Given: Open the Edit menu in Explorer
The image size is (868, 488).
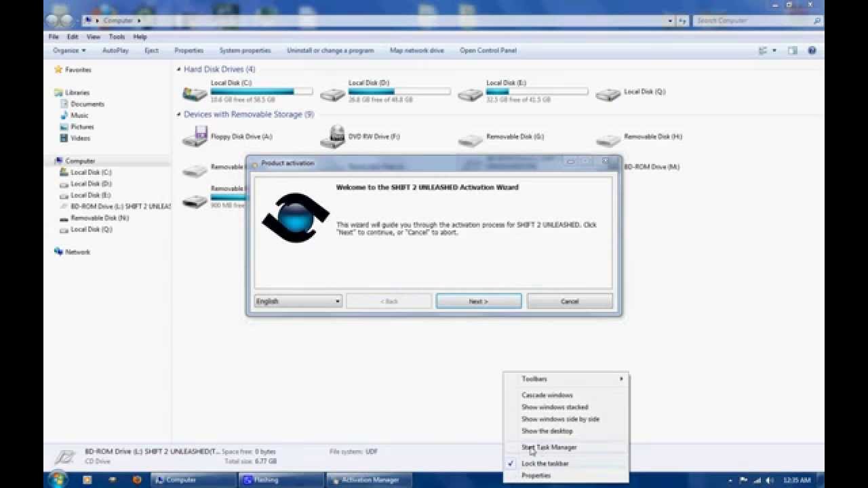Looking at the screenshot, I should pyautogui.click(x=73, y=37).
